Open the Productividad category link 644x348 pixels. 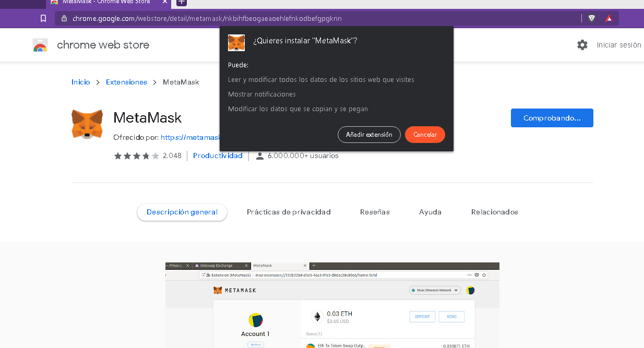click(218, 155)
